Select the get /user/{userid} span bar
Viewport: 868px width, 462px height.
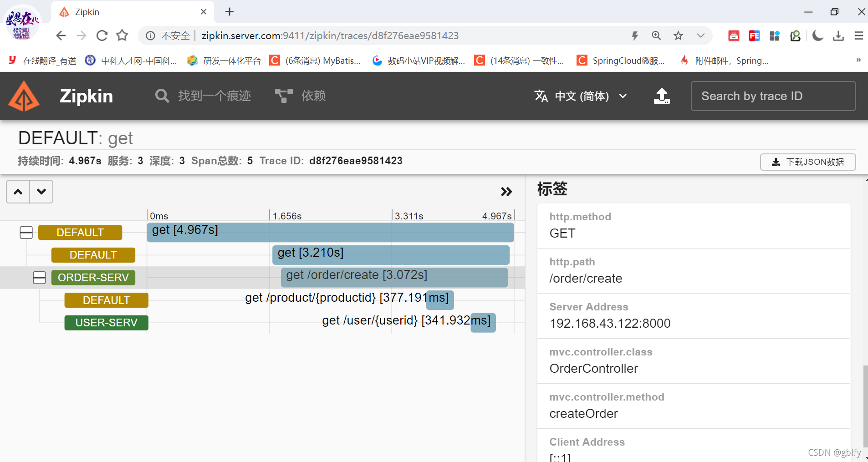(x=483, y=323)
